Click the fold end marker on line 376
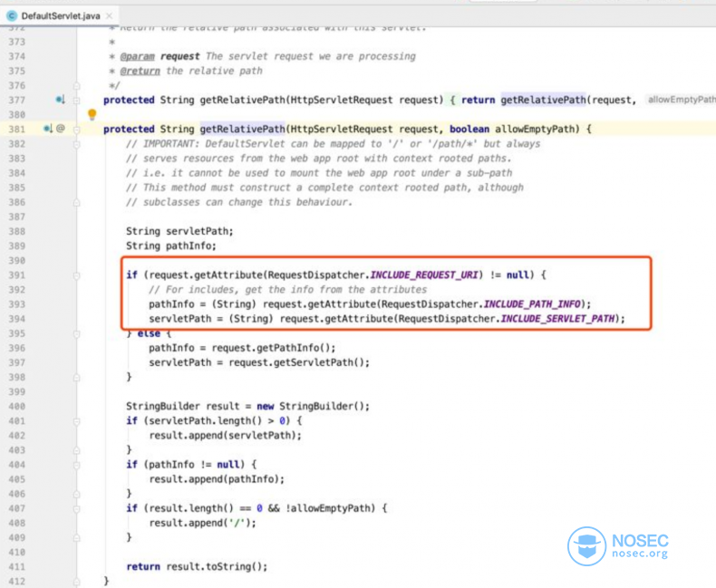This screenshot has height=588, width=716. click(77, 85)
